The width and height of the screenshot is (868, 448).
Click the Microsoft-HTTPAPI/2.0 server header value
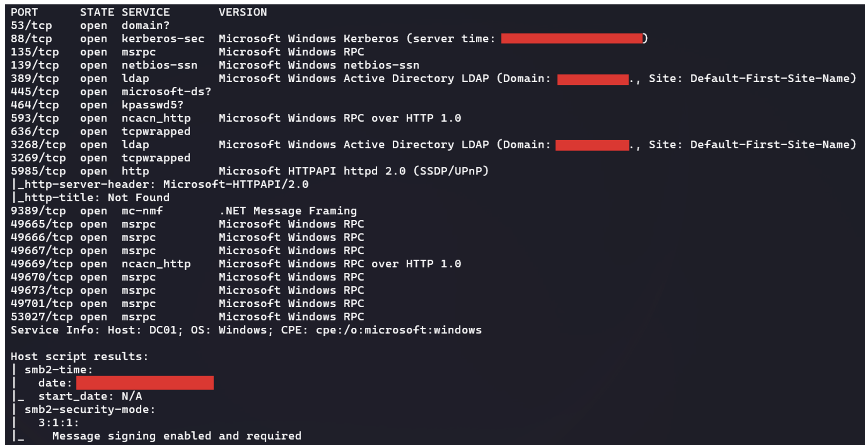pos(236,184)
